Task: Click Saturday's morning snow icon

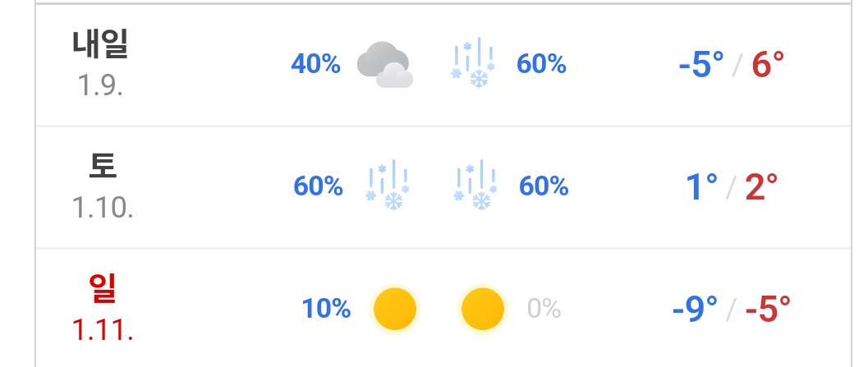Action: [387, 186]
